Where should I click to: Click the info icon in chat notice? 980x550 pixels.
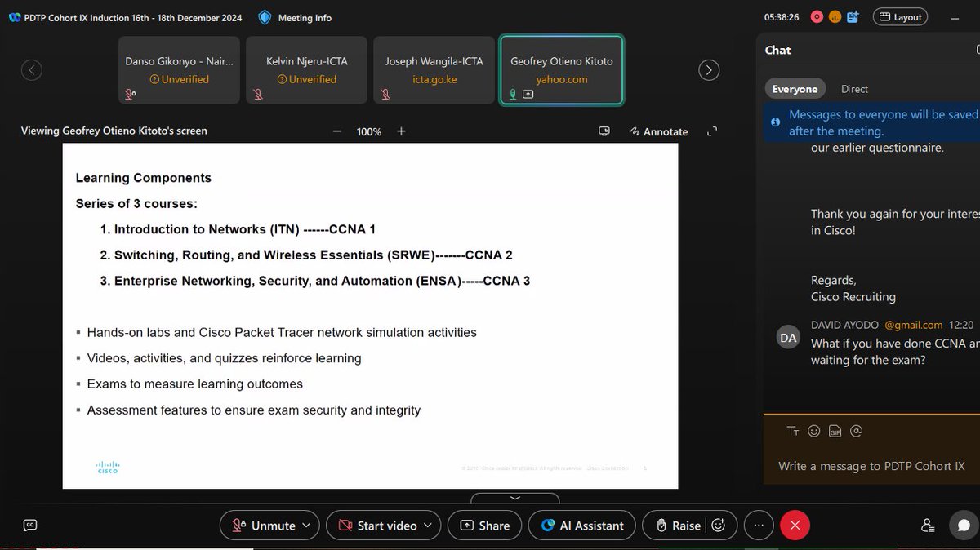pos(774,121)
